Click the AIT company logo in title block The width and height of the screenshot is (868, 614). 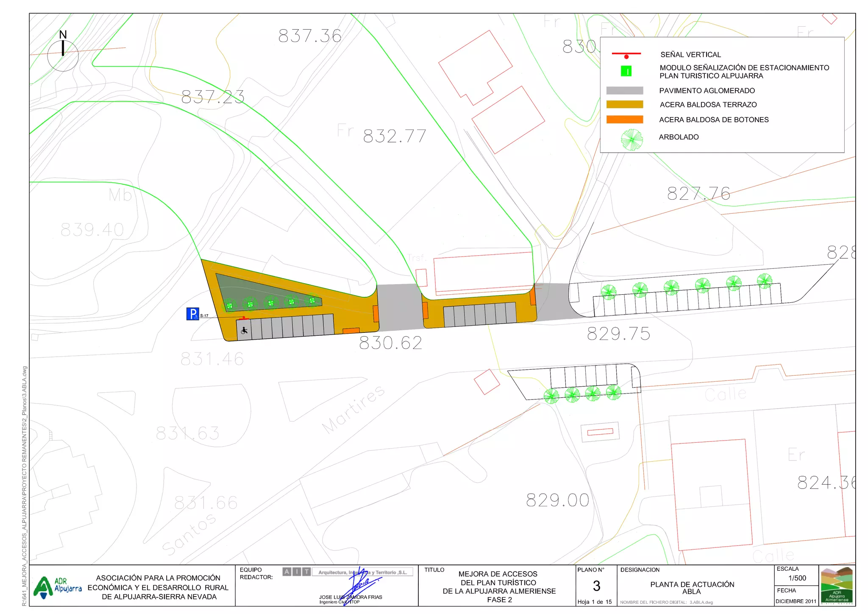297,572
